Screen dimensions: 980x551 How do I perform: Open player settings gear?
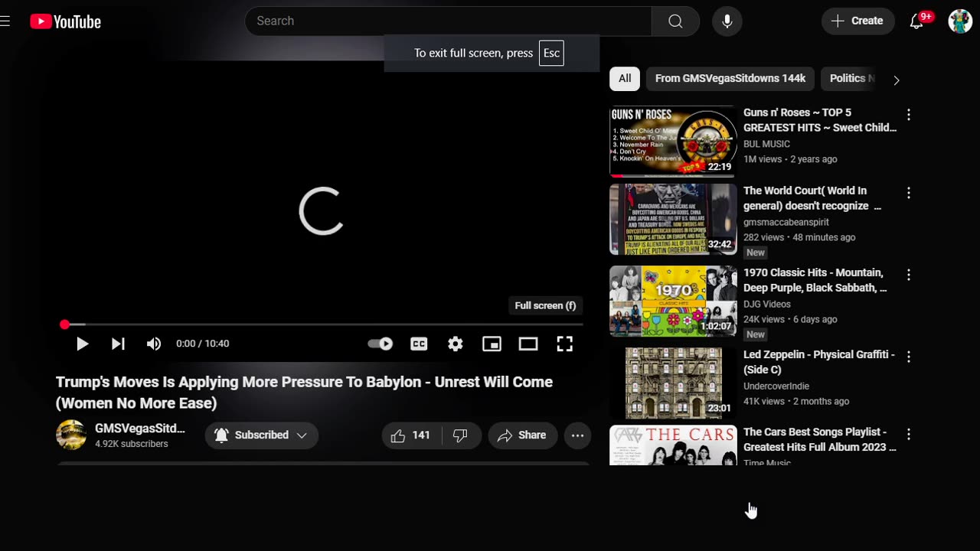[x=456, y=344]
